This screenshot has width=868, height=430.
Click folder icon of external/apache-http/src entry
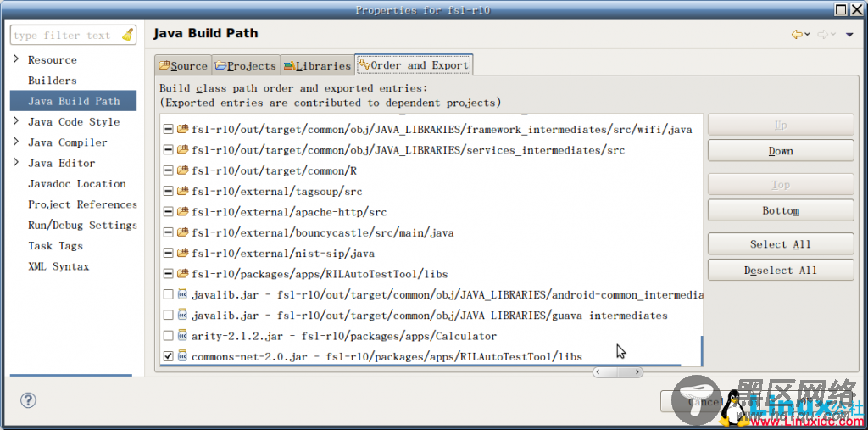[183, 212]
